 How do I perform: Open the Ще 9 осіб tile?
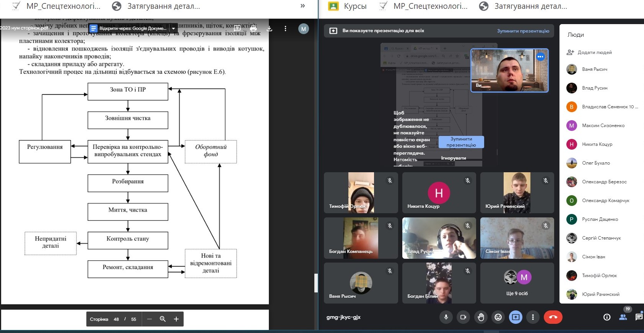[517, 283]
